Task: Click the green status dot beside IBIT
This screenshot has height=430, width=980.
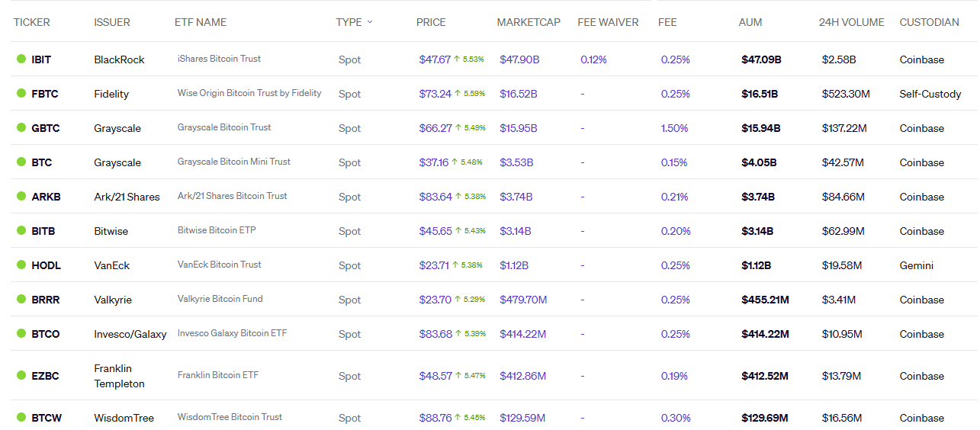Action: 21,59
